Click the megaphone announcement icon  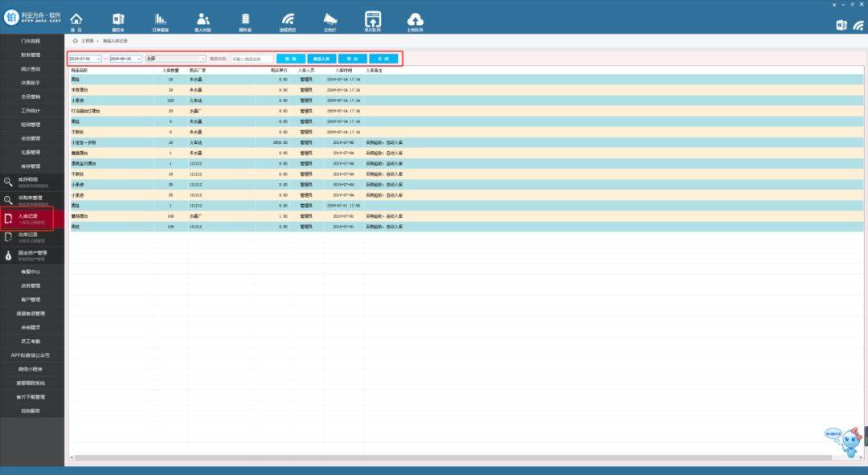pyautogui.click(x=330, y=19)
